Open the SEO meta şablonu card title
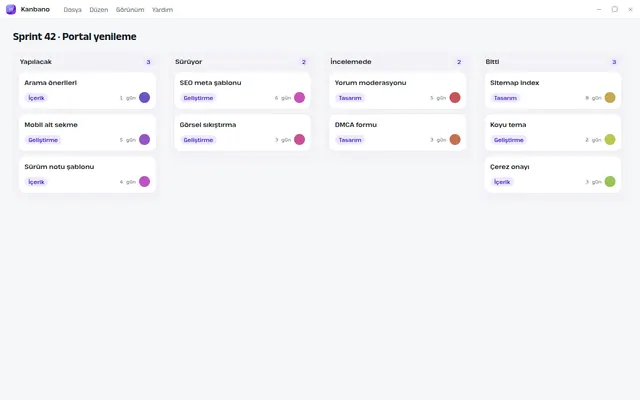 pos(210,82)
